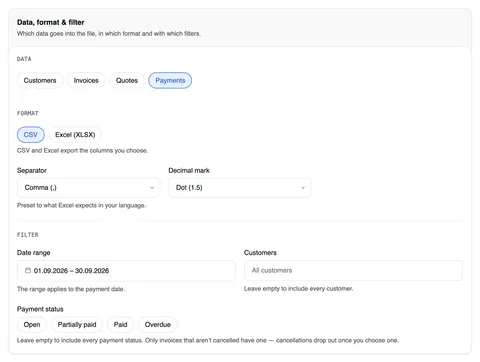Click the Data, format & filter heading
Viewport: 480px width, 362px height.
(x=51, y=22)
